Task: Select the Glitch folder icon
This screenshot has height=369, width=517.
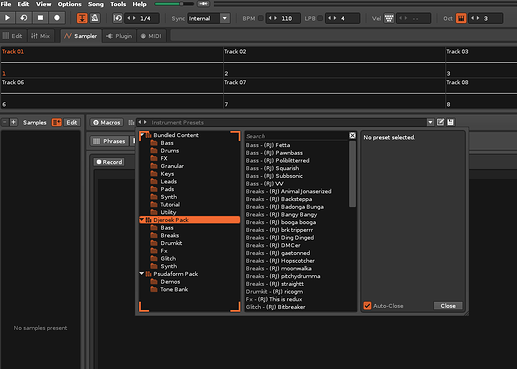Action: pyautogui.click(x=154, y=258)
